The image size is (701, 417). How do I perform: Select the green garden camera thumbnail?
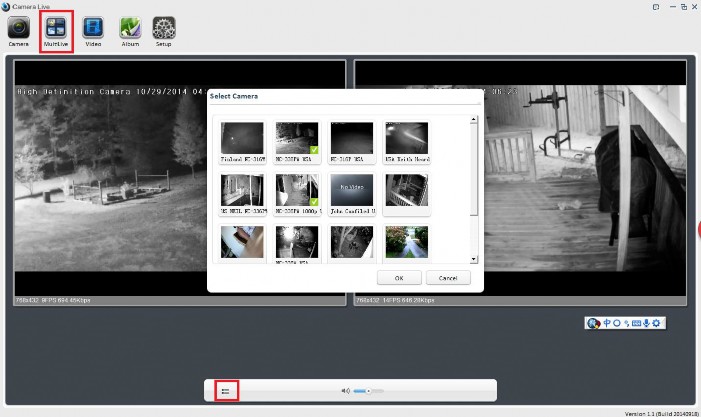(406, 242)
